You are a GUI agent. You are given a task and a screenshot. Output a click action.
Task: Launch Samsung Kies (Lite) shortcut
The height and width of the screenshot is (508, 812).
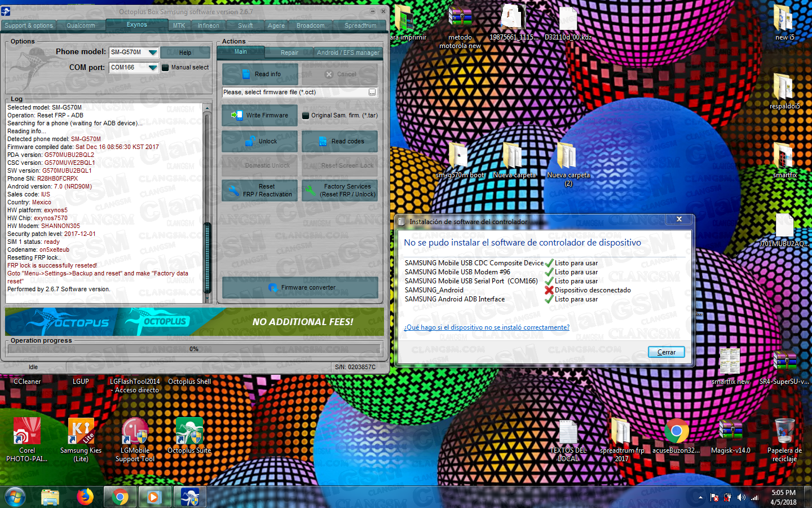[81, 440]
